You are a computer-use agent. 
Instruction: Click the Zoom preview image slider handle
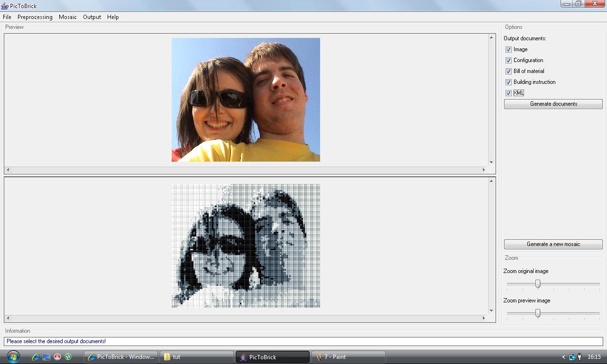(x=538, y=313)
